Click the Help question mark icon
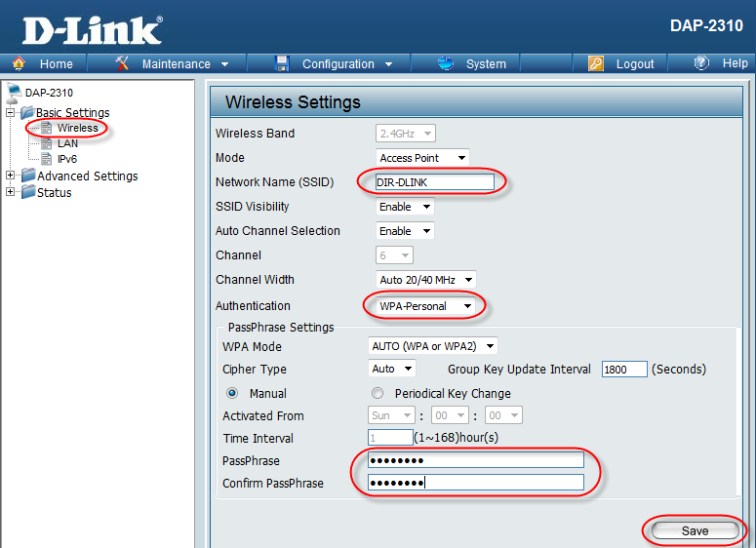756x548 pixels. pos(701,62)
